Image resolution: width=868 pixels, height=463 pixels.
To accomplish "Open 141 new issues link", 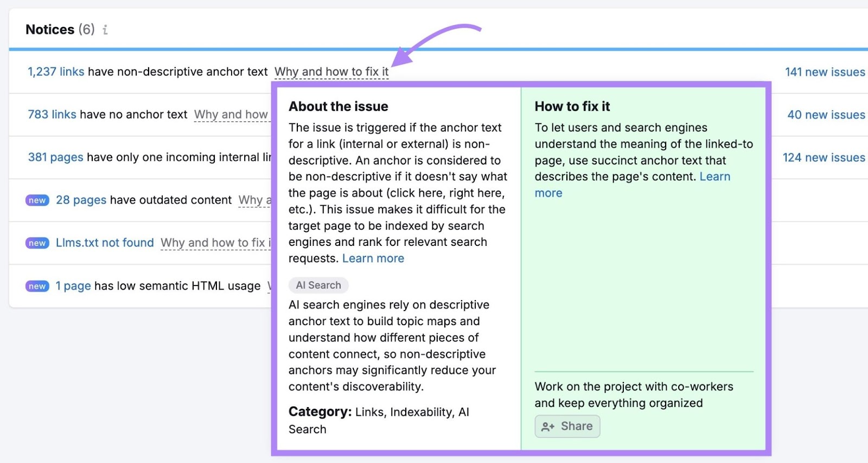I will click(825, 72).
